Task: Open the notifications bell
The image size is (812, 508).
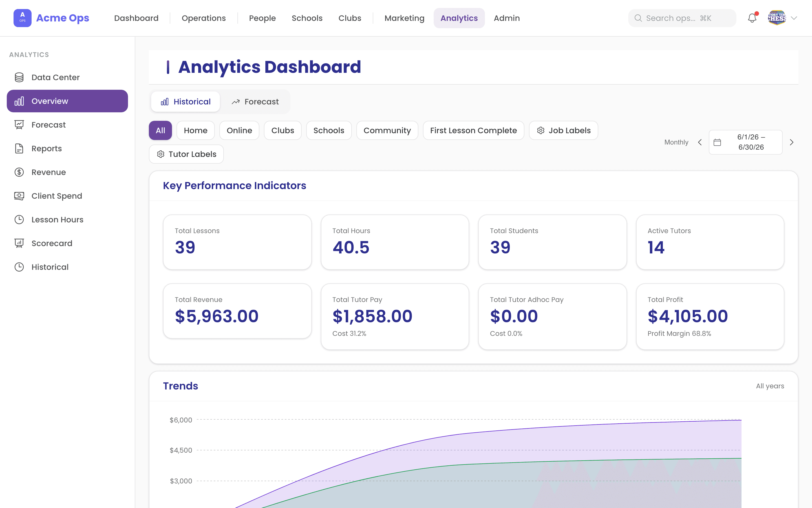Action: click(752, 18)
